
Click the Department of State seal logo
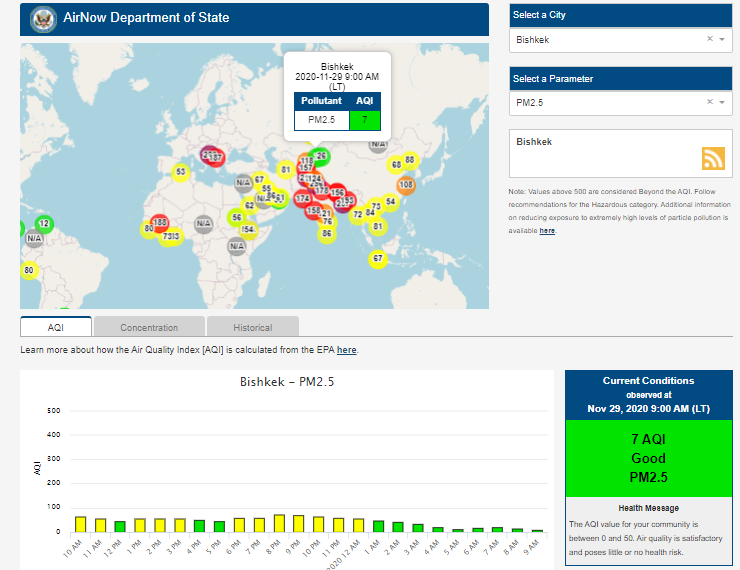[x=43, y=18]
